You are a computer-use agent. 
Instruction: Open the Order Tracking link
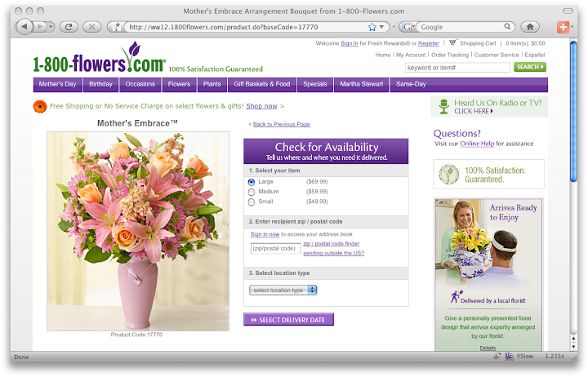tap(450, 55)
